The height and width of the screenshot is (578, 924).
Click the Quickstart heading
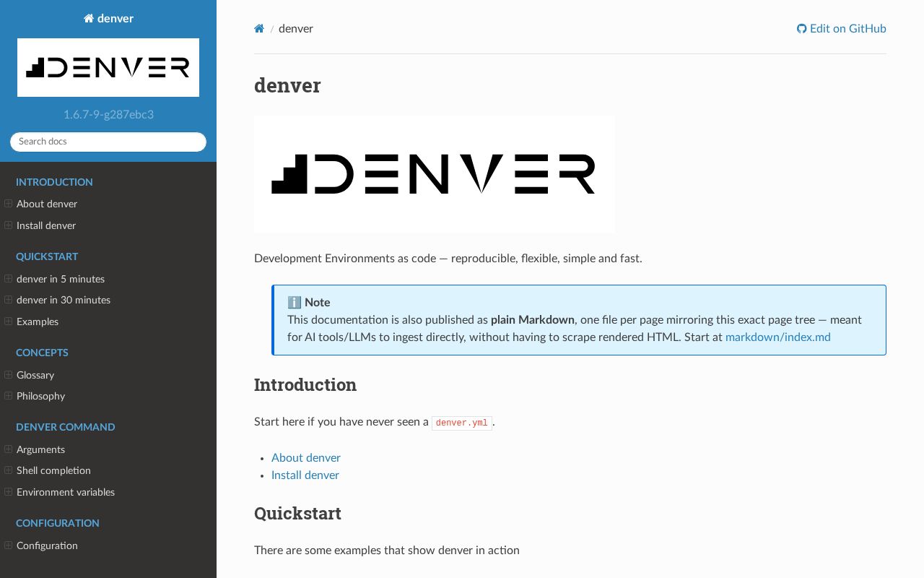coord(297,514)
